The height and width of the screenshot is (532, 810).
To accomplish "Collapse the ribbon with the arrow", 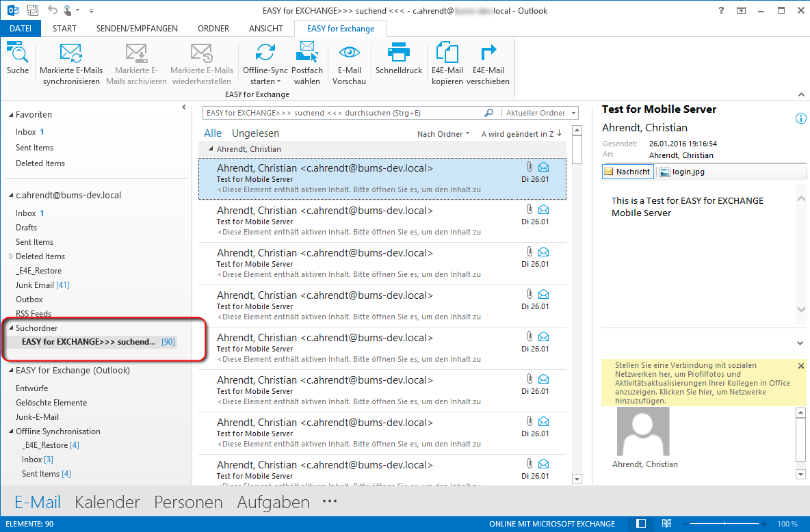I will (x=801, y=94).
